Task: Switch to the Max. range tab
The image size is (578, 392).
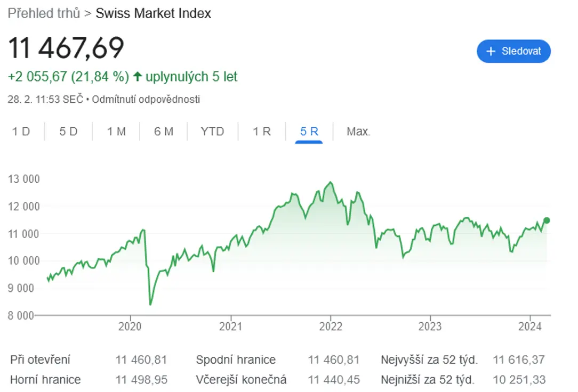Action: (358, 132)
